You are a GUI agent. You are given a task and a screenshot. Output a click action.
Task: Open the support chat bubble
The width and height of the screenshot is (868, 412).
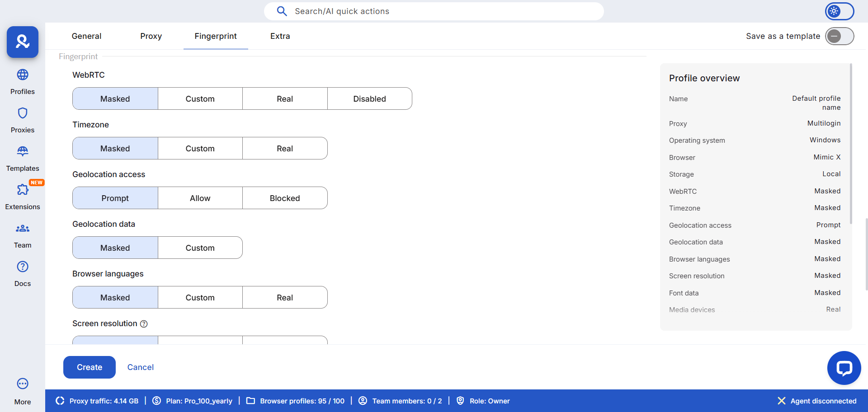(844, 368)
